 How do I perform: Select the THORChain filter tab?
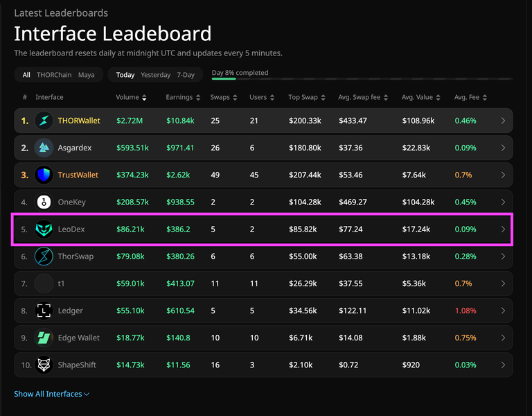click(54, 75)
